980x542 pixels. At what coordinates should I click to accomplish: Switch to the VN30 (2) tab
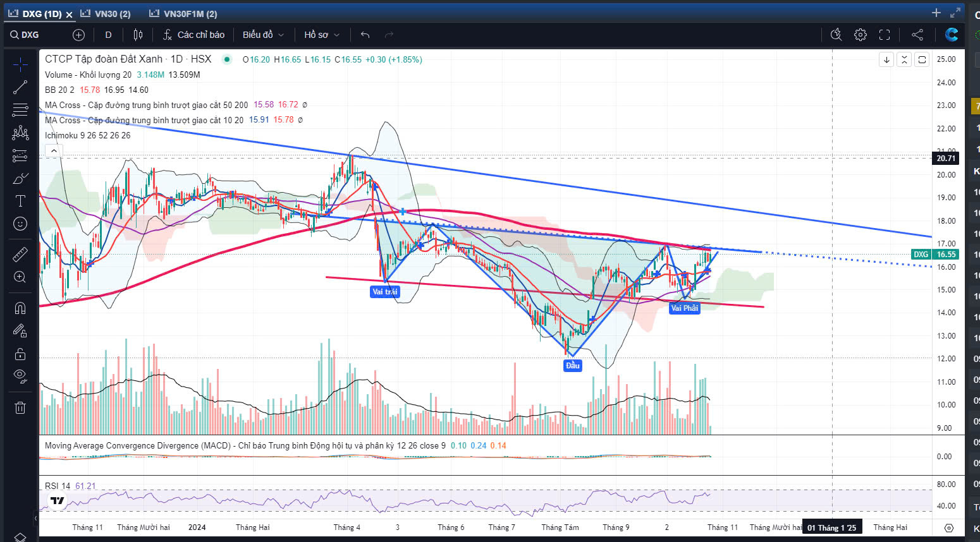[106, 13]
